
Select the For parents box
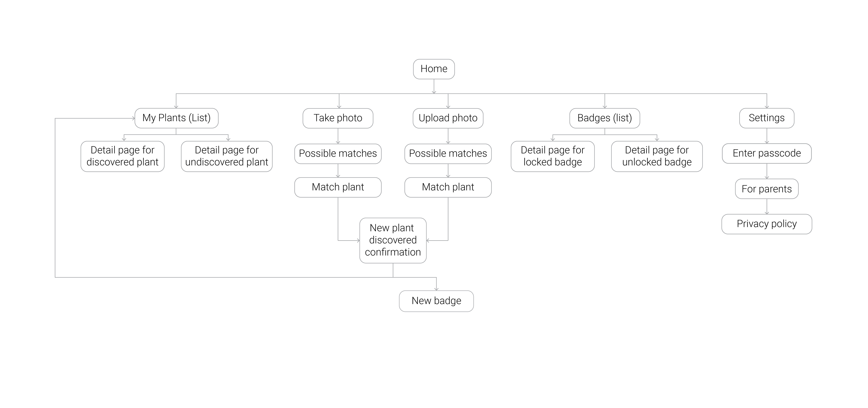pos(767,189)
